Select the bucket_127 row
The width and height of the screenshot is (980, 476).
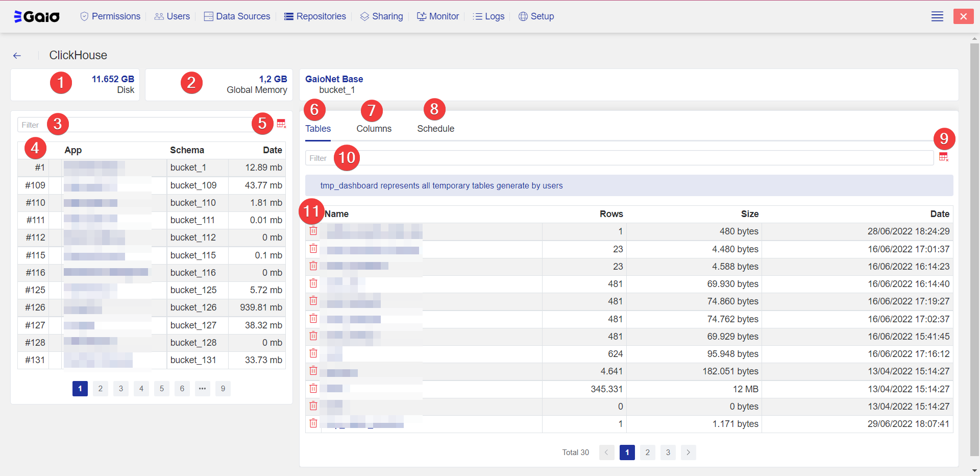tap(152, 325)
